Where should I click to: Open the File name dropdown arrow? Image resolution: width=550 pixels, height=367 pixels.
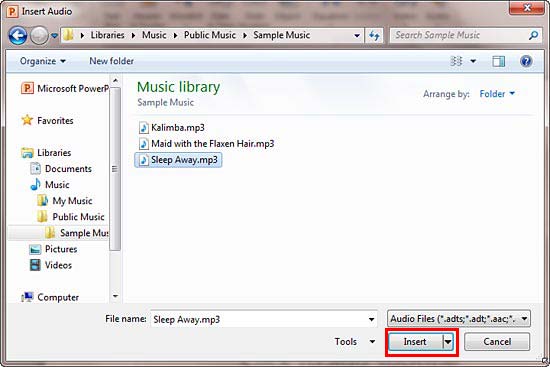(371, 319)
